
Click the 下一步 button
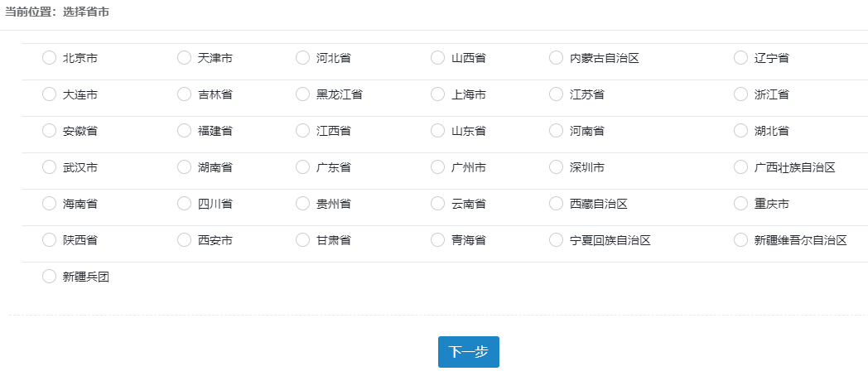click(468, 352)
